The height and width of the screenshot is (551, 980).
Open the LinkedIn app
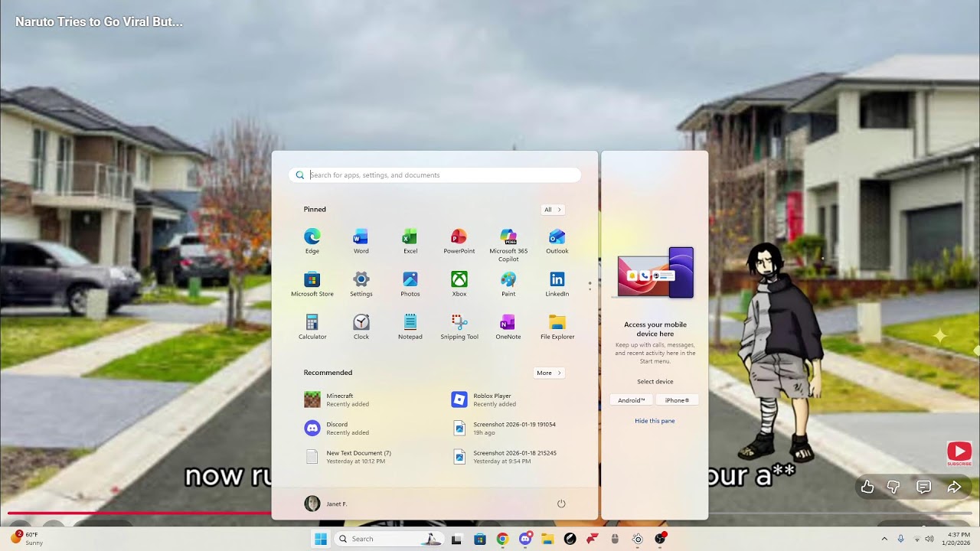(557, 284)
